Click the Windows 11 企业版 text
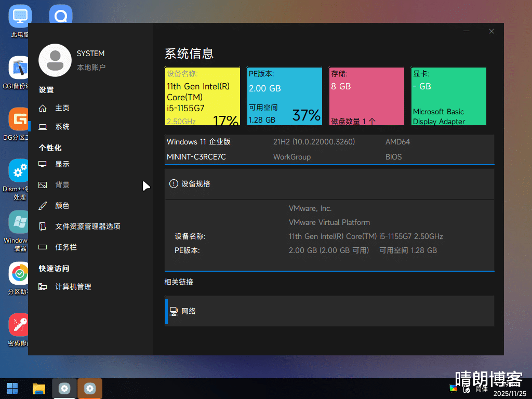Viewport: 532px width, 399px height. pos(198,142)
